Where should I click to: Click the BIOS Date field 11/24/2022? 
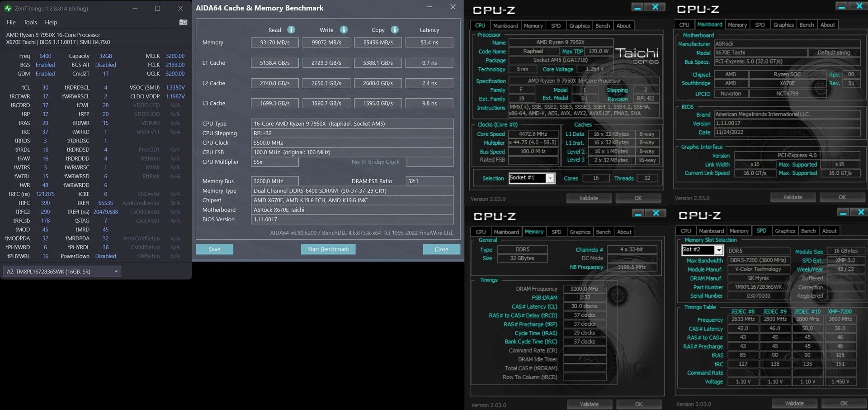coord(787,132)
